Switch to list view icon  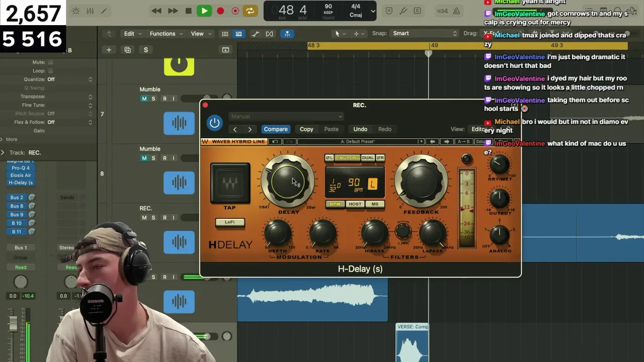coord(238,34)
